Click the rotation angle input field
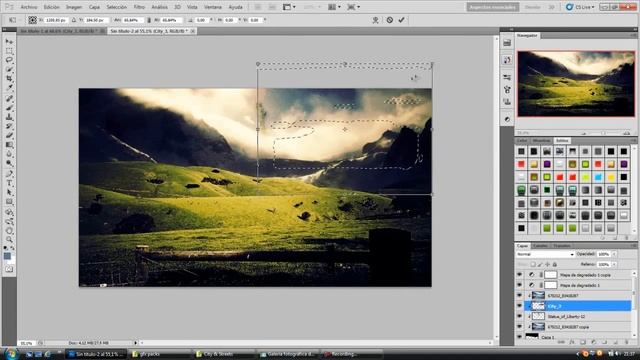This screenshot has height=360, width=640. click(x=201, y=20)
